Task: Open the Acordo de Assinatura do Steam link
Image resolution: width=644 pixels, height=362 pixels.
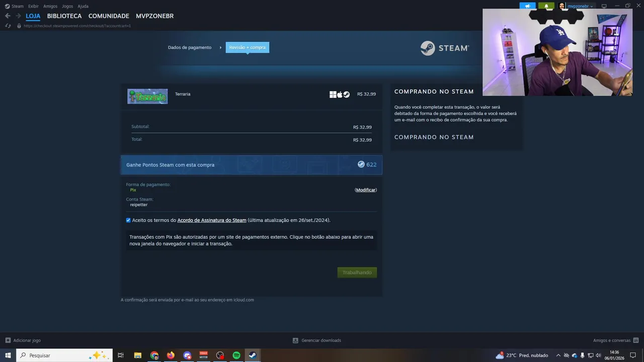Action: click(x=212, y=220)
